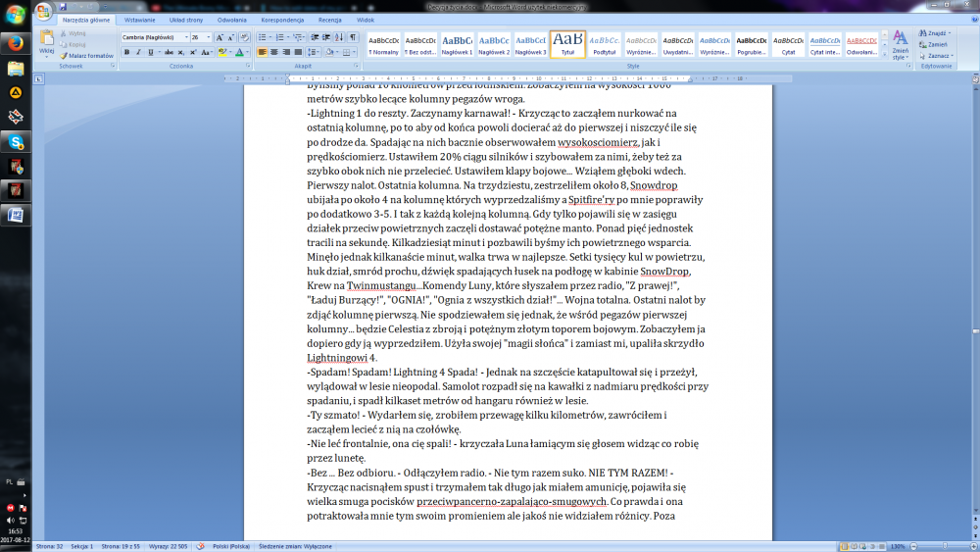
Task: Click the bulleted list icon
Action: click(263, 37)
